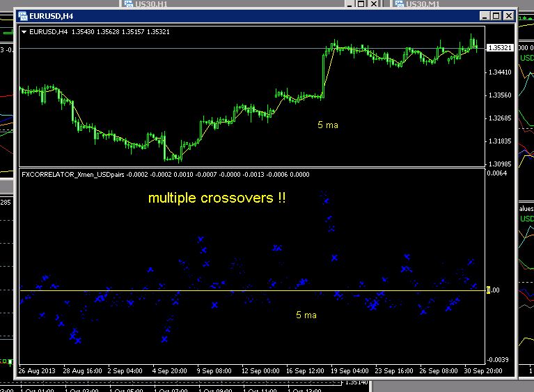This screenshot has height=392, width=534.
Task: Click the US30,M1 window title text
Action: point(423,4)
